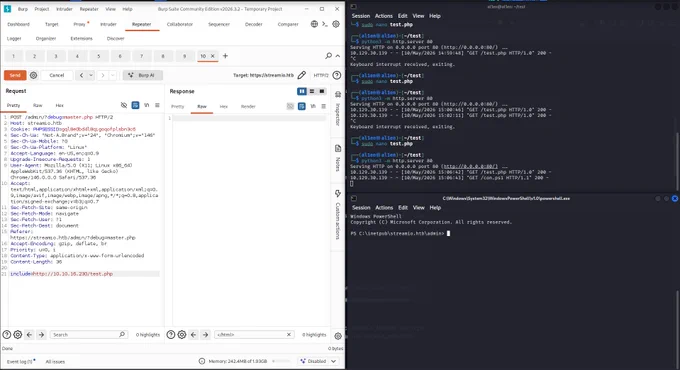Open request send settings gear beside Send
680x370 pixels.
click(x=33, y=75)
